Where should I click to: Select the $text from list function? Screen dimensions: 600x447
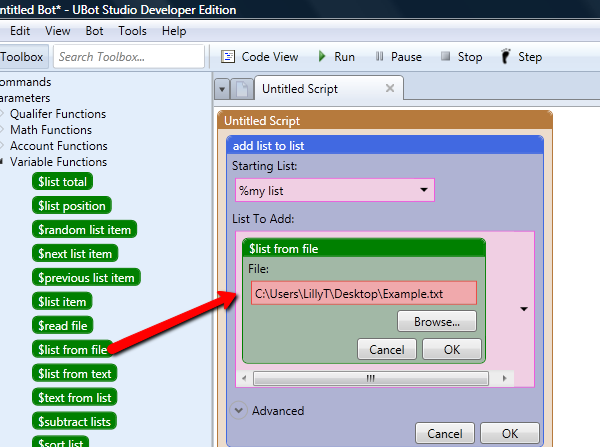coord(74,397)
